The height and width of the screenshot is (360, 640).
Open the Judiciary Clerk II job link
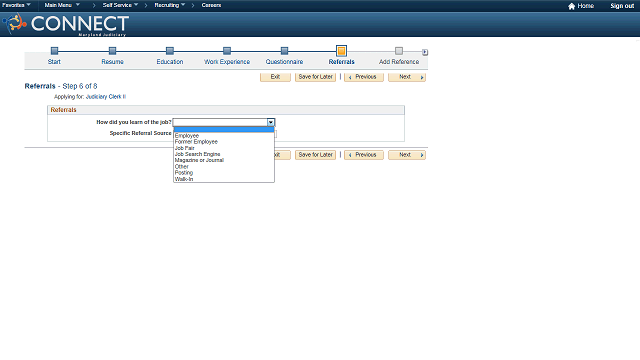(x=106, y=97)
